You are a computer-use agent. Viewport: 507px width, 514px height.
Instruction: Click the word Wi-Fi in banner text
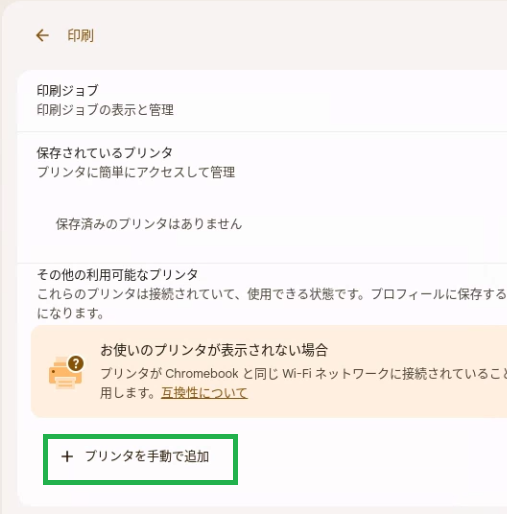pos(297,374)
